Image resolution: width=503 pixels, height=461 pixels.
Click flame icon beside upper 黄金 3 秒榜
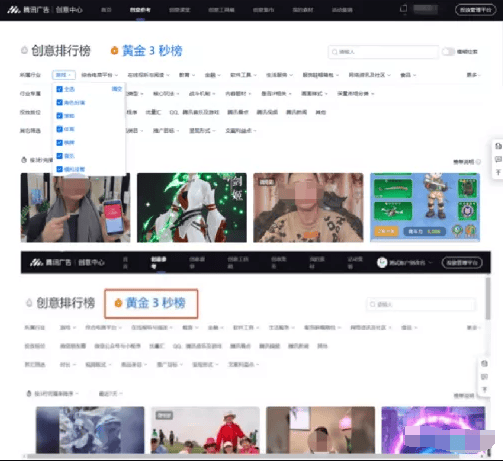(x=114, y=51)
